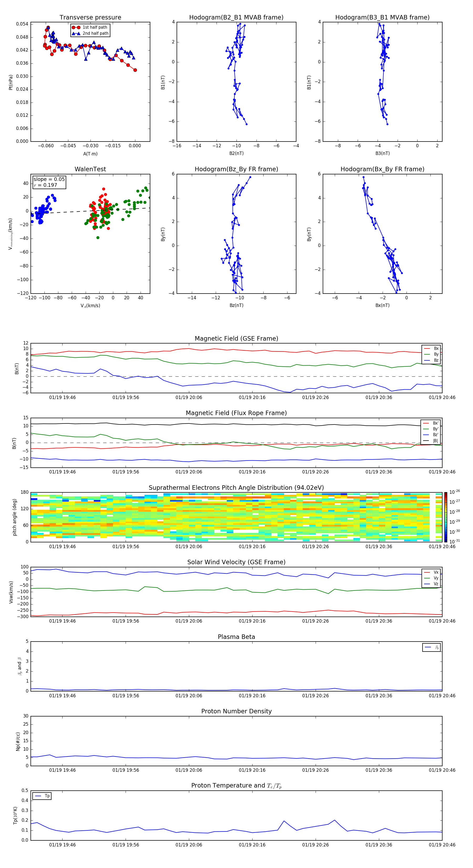The image size is (473, 868).
Task: Click the "V_A(km/s)" x-axis label
Action: click(90, 306)
